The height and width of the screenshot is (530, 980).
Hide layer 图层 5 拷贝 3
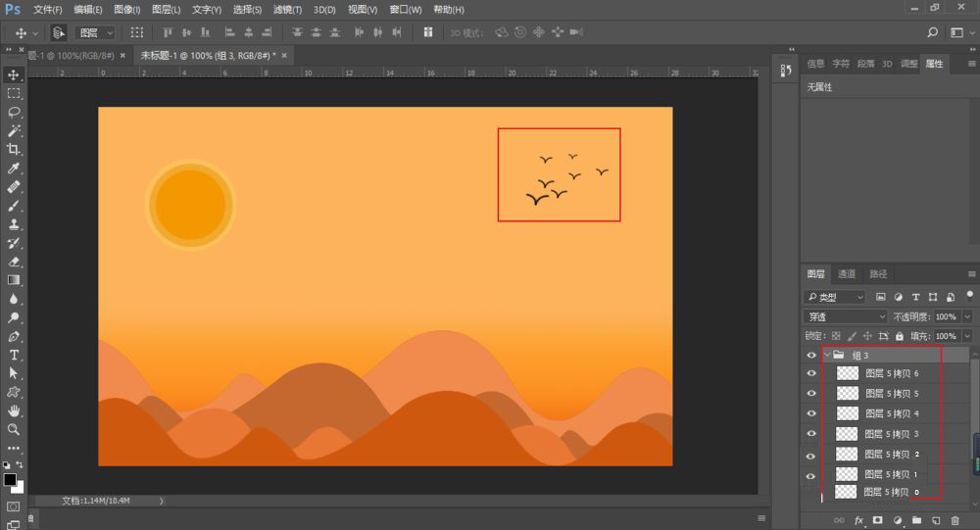810,434
